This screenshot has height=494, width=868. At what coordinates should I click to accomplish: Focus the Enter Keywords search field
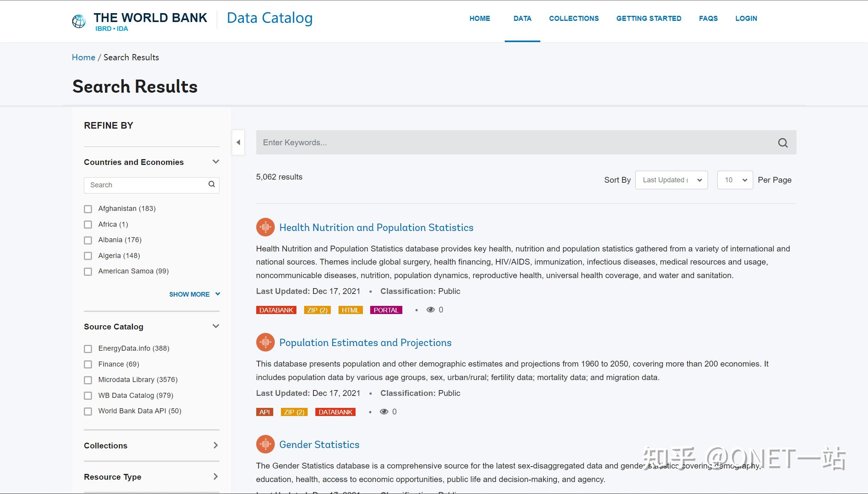526,143
